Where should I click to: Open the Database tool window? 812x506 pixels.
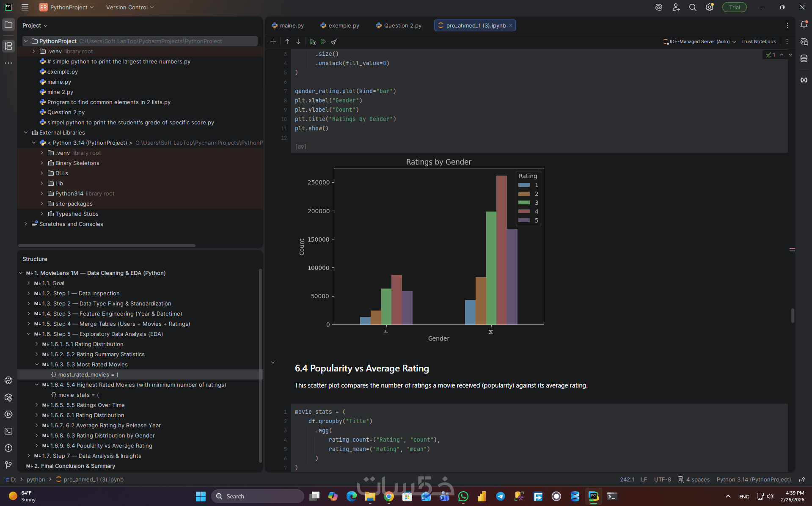coord(804,59)
